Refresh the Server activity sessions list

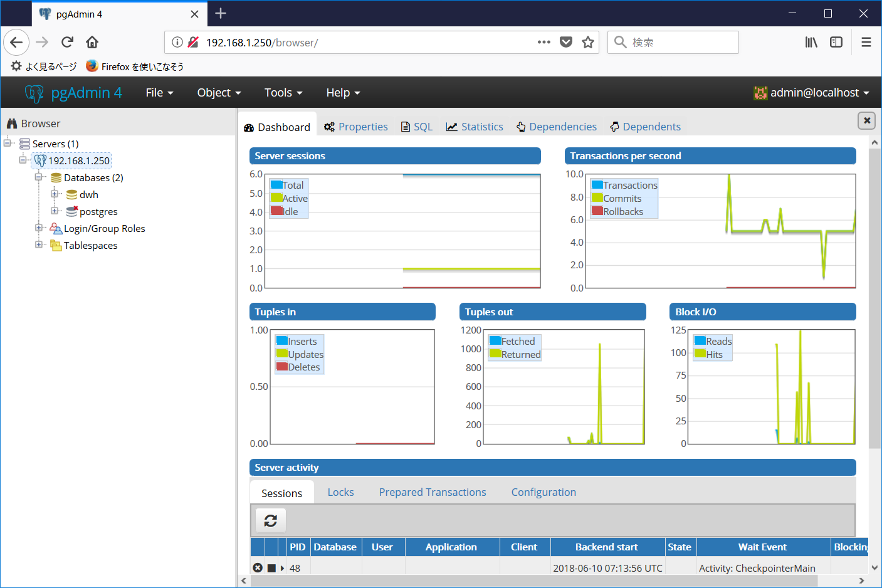coord(270,520)
